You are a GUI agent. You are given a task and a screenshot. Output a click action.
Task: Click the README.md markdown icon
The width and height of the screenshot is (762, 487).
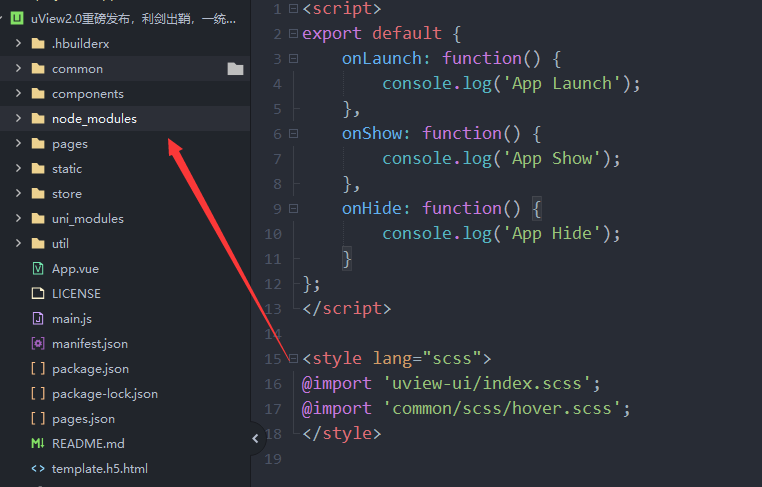[x=38, y=444]
